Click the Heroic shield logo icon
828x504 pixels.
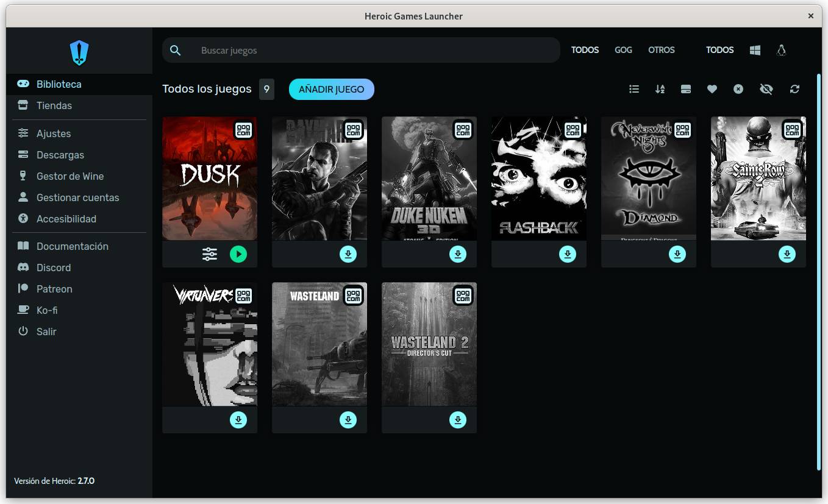79,53
